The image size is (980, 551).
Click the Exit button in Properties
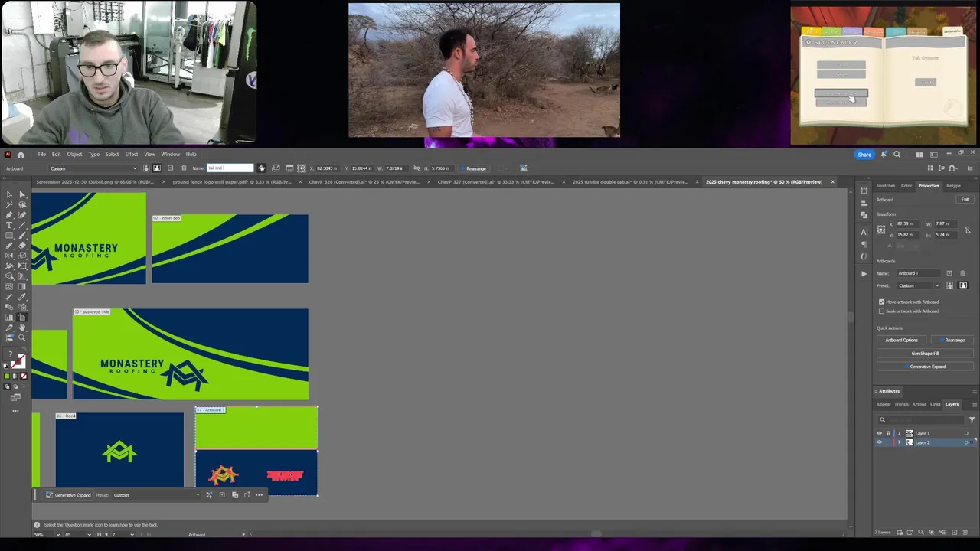click(965, 200)
